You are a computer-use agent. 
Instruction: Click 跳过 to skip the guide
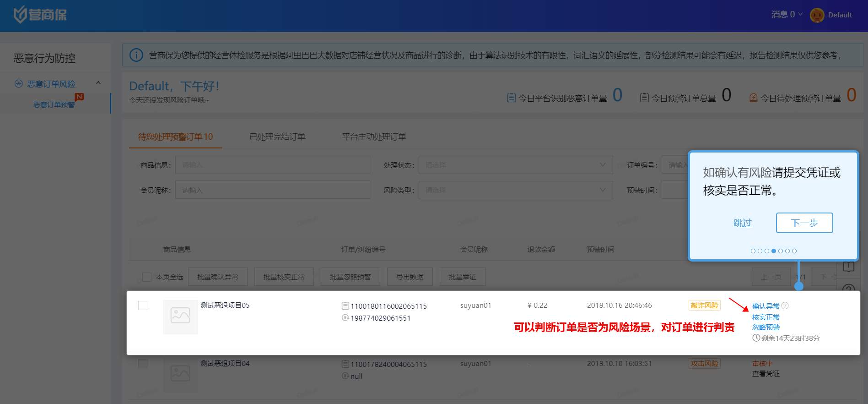pos(742,223)
